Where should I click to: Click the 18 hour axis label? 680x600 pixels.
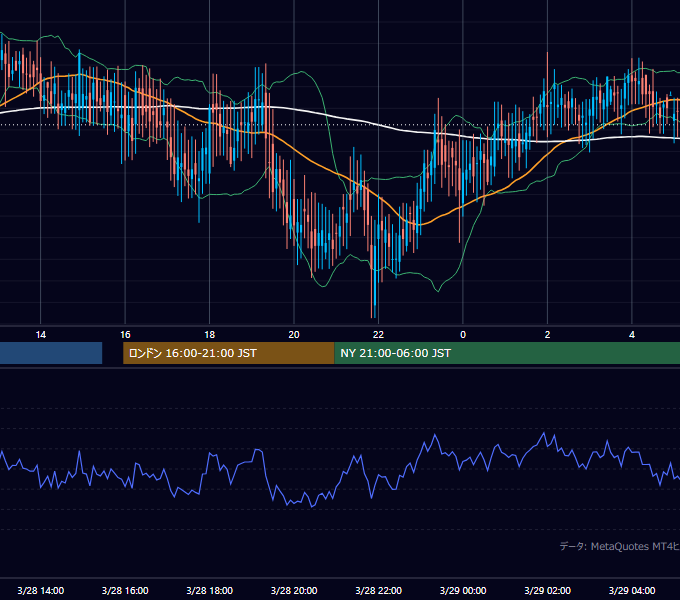(x=209, y=335)
